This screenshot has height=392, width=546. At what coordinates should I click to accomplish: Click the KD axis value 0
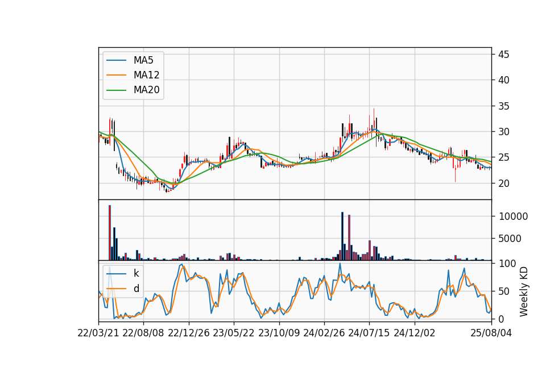pyautogui.click(x=502, y=319)
